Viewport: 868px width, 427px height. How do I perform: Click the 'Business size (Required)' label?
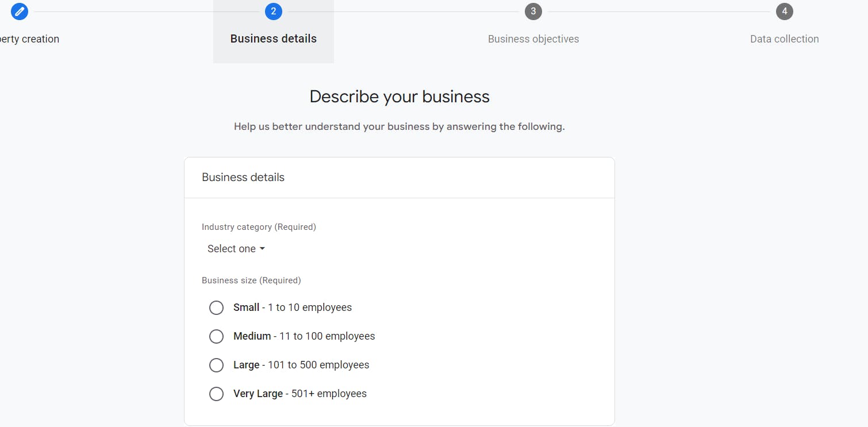click(x=251, y=280)
